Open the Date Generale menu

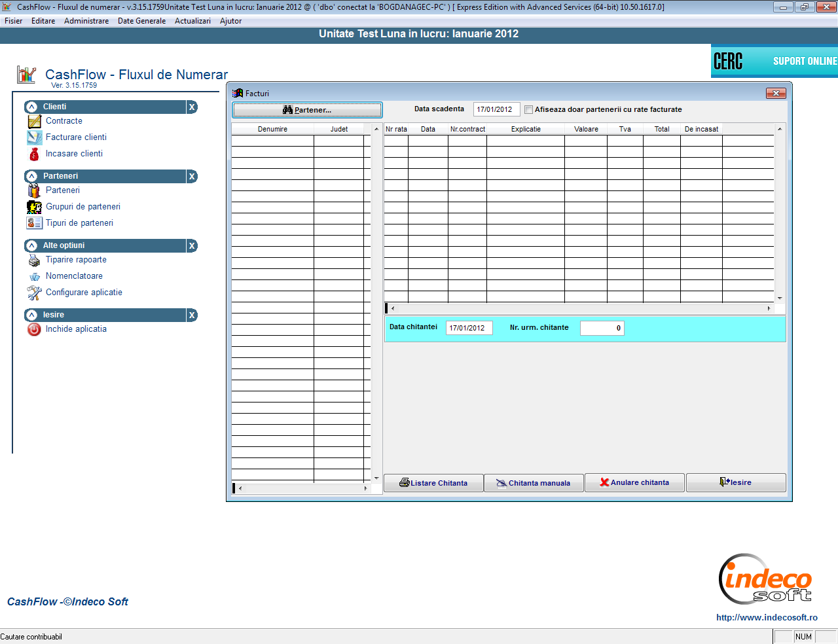click(141, 21)
